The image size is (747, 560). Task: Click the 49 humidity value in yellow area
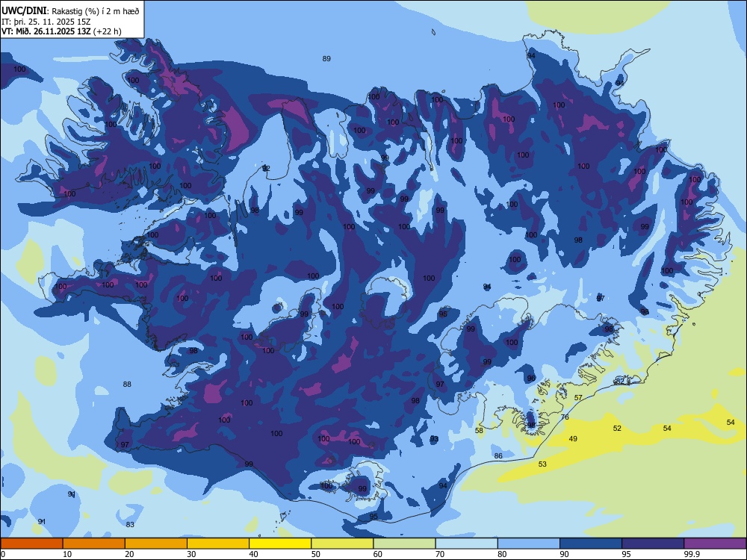point(573,438)
